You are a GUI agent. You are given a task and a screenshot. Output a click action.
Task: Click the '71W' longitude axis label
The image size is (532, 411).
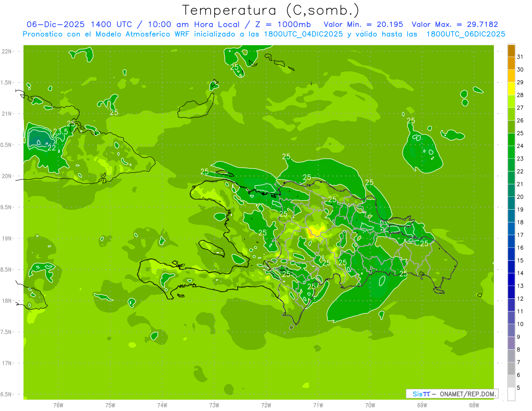click(x=318, y=405)
